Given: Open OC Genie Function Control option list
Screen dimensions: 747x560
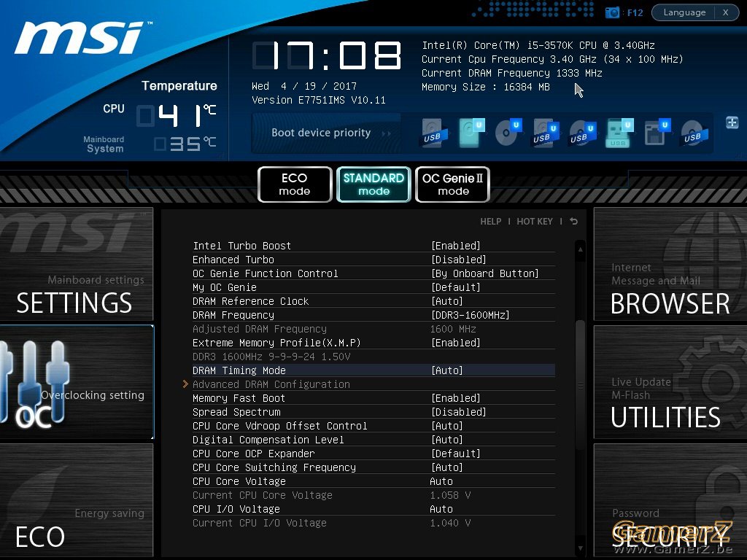Looking at the screenshot, I should tap(484, 273).
